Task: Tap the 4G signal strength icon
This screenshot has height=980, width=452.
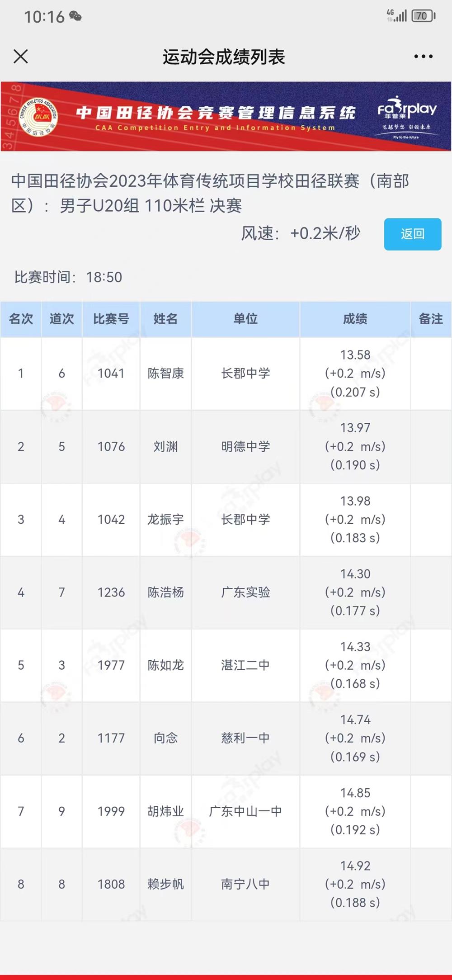Action: pyautogui.click(x=397, y=16)
